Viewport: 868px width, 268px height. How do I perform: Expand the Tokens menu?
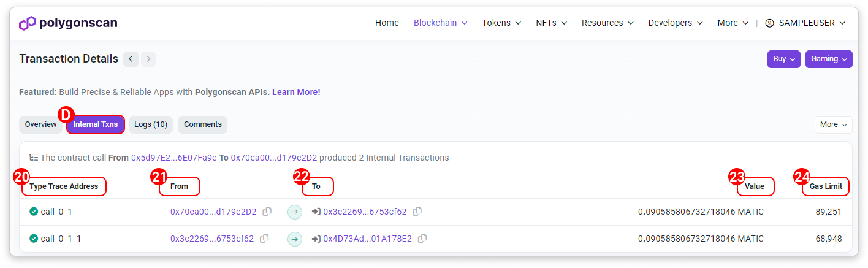point(501,23)
